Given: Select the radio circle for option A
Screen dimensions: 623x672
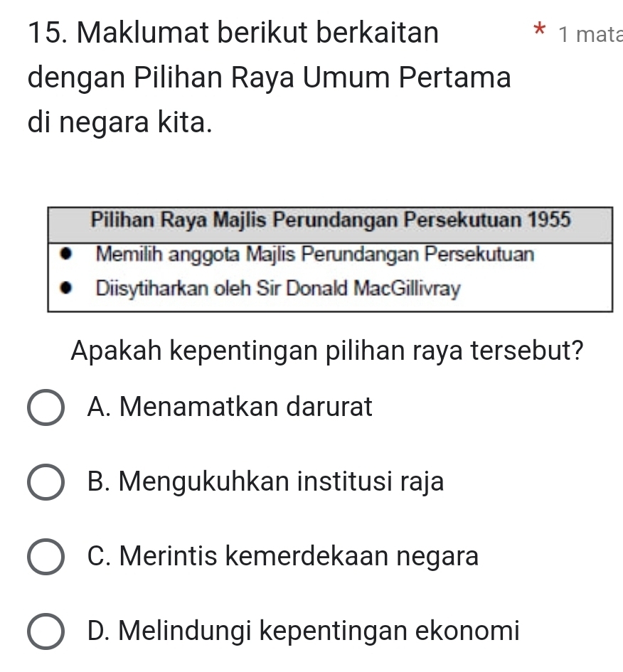Looking at the screenshot, I should 46,408.
